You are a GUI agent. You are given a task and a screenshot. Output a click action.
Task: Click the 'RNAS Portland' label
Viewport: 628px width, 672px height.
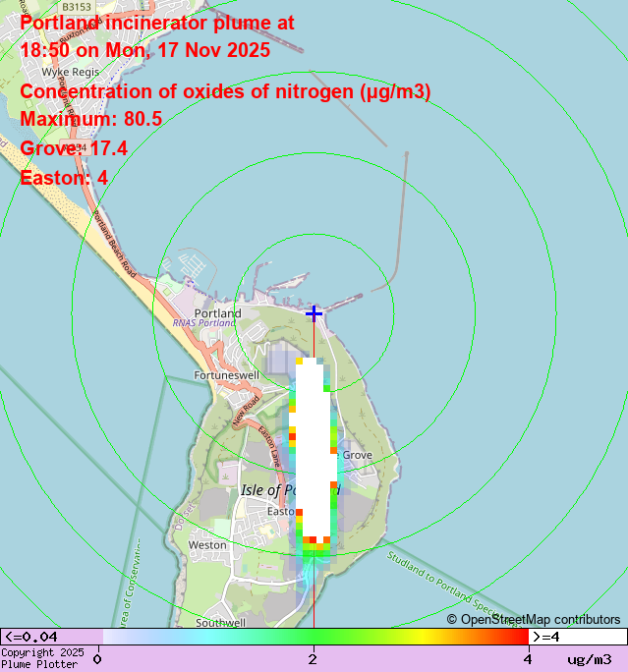(x=204, y=322)
